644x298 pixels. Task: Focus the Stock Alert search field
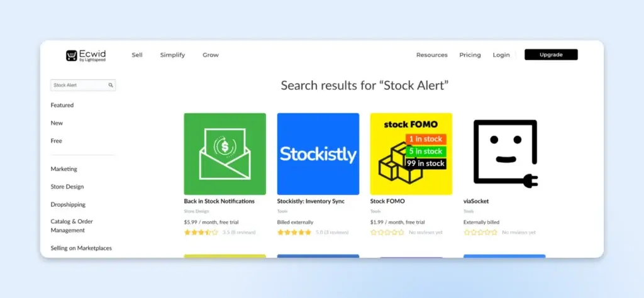79,85
